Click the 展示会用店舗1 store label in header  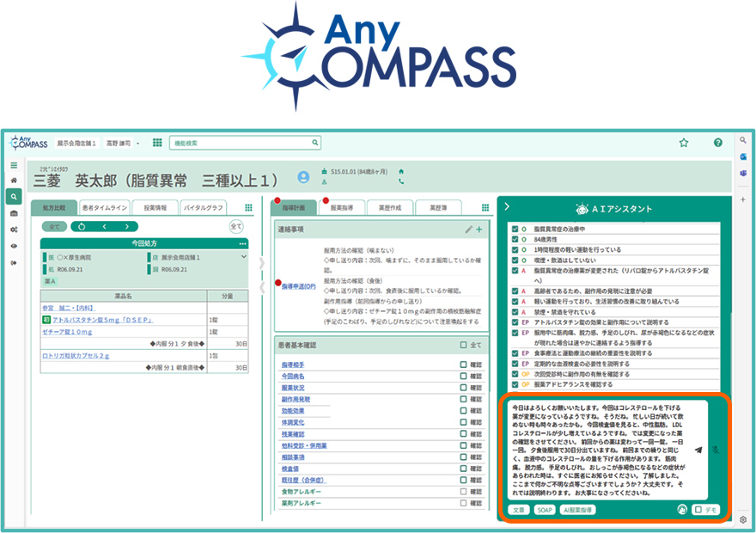pos(76,144)
